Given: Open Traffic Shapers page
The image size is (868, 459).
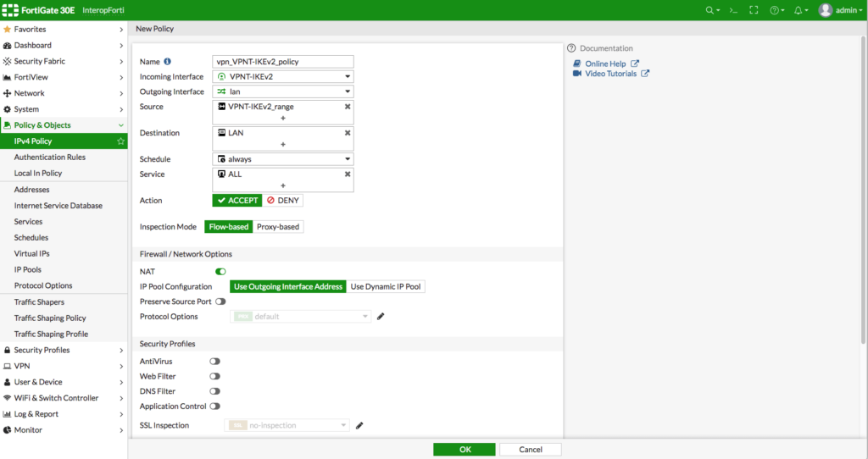Looking at the screenshot, I should pos(39,302).
